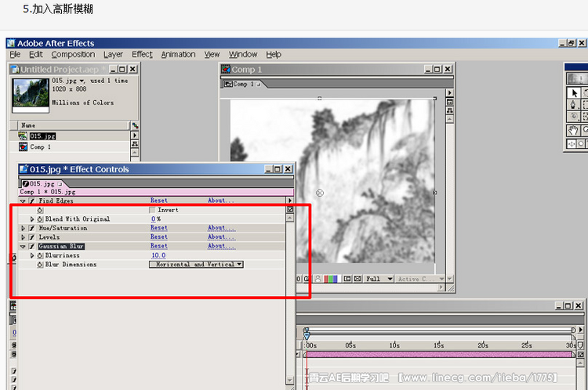Click stopwatch for Blur Dimensions
Screen dimensions: 588x390
coord(40,265)
